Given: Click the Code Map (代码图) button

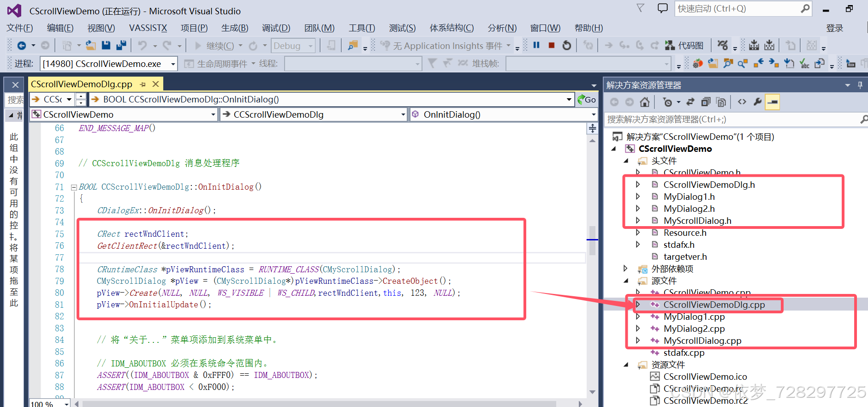Looking at the screenshot, I should (x=684, y=45).
